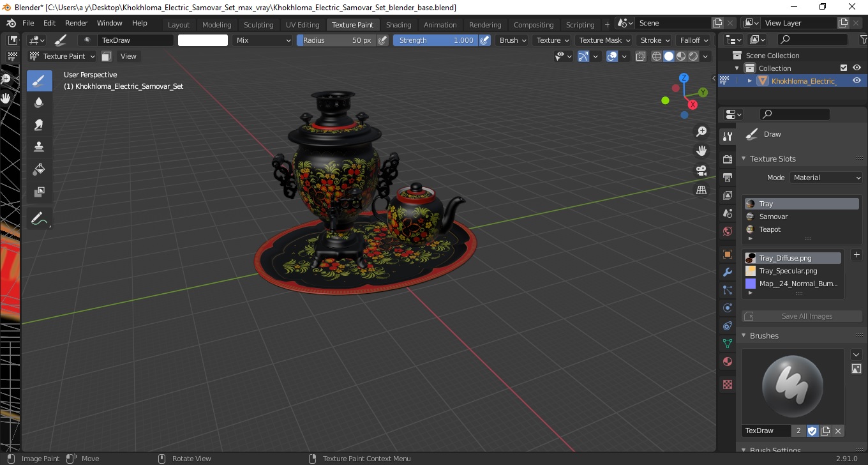This screenshot has height=465, width=868.
Task: Open the Output properties tab
Action: [727, 177]
